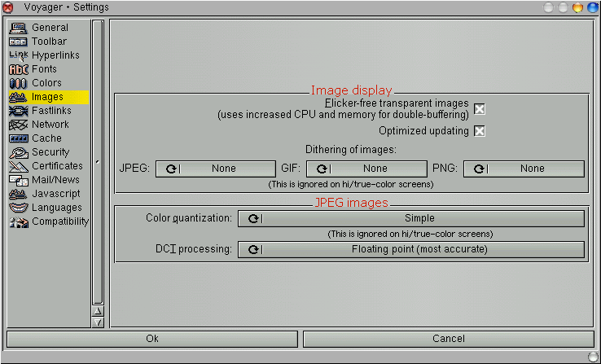Click the AbC icon beside Fonts

[x=18, y=69]
